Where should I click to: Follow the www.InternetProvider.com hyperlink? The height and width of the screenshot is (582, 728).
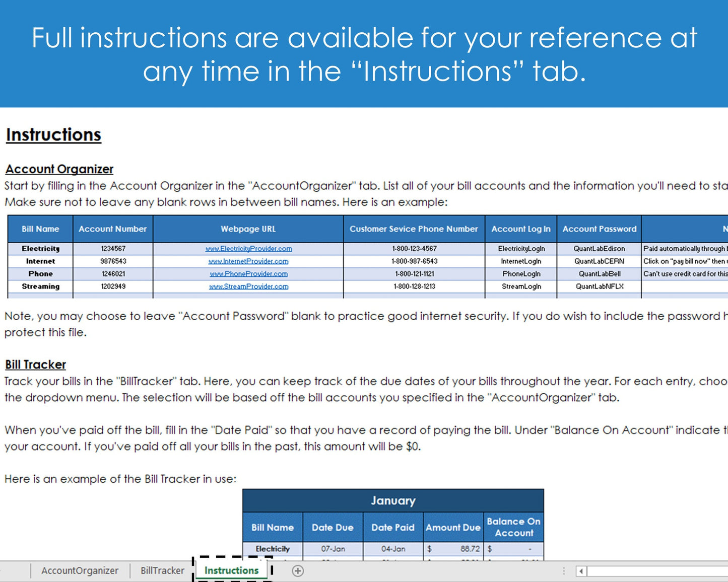click(x=248, y=261)
